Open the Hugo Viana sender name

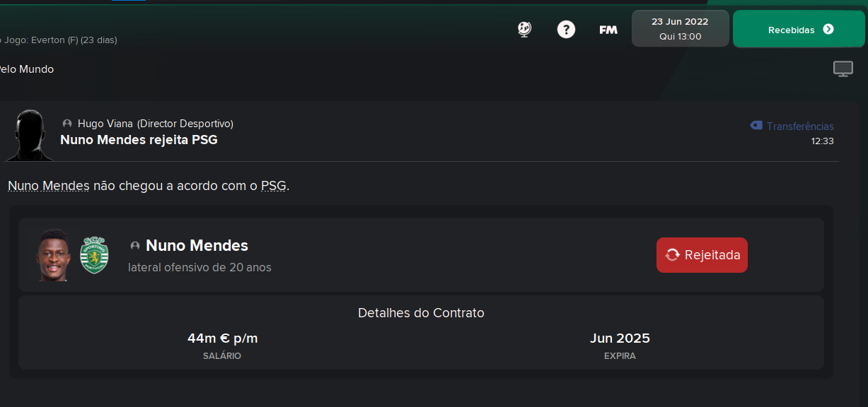[x=105, y=124]
